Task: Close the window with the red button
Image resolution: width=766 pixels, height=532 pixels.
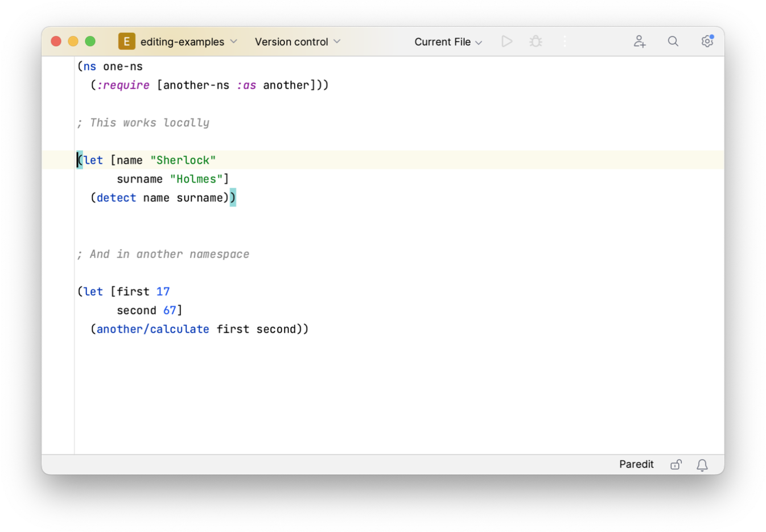Action: pyautogui.click(x=56, y=42)
